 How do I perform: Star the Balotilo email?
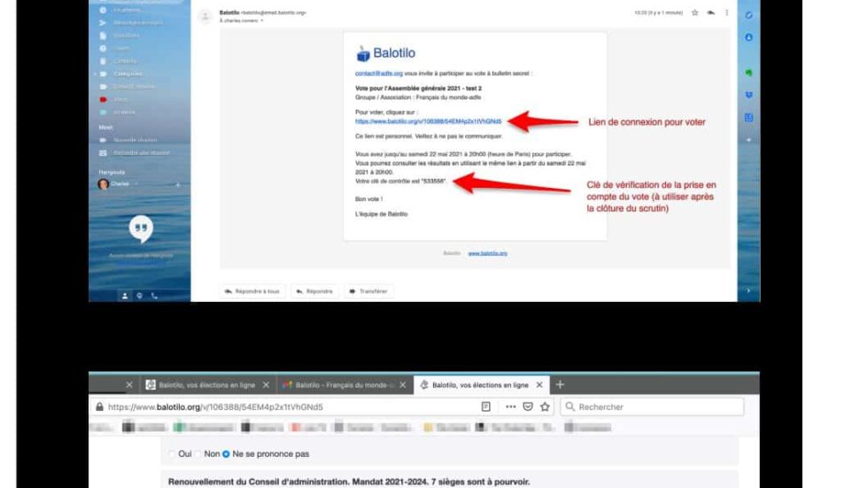694,12
